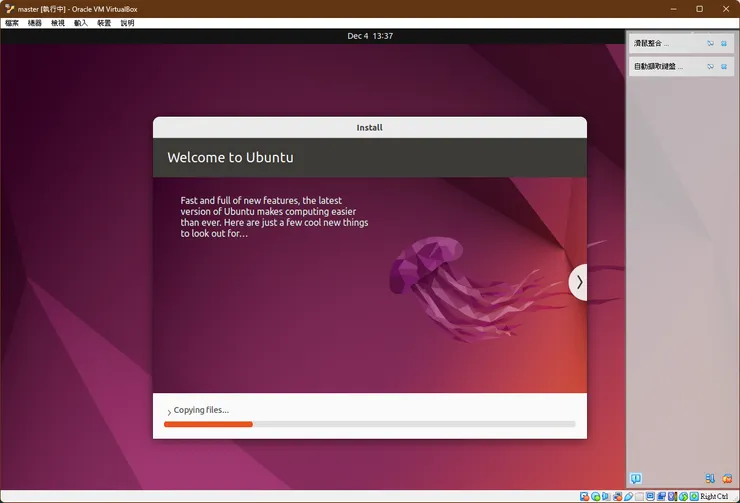Click the 自動擷取鍵盤 notification text

point(658,67)
